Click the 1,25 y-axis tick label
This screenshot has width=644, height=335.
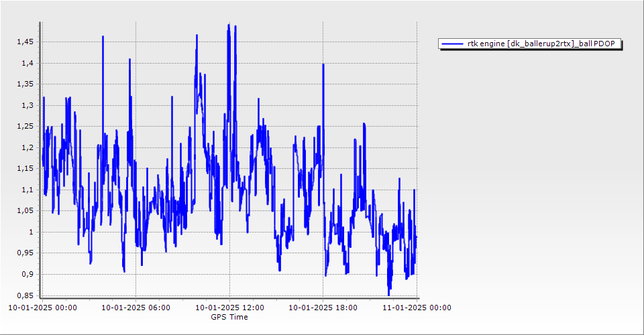click(x=24, y=126)
